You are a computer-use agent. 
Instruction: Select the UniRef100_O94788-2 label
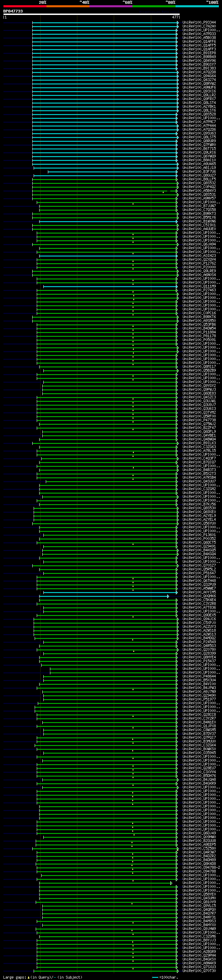201,867
